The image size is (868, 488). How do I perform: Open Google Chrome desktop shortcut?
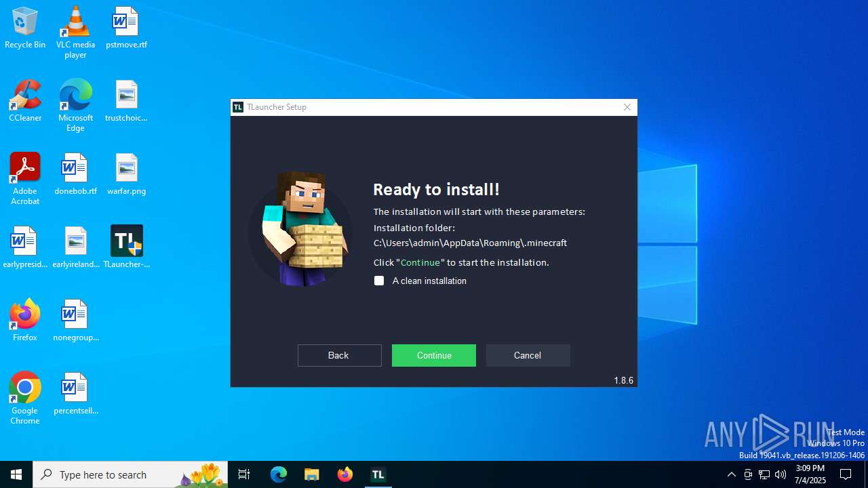(x=25, y=398)
